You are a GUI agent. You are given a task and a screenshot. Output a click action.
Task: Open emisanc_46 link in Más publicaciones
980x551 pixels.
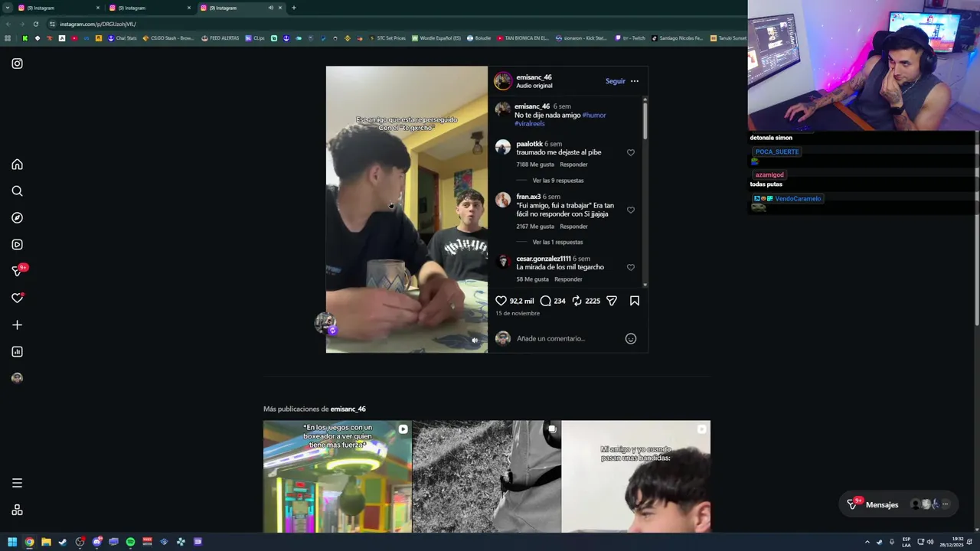(x=348, y=409)
